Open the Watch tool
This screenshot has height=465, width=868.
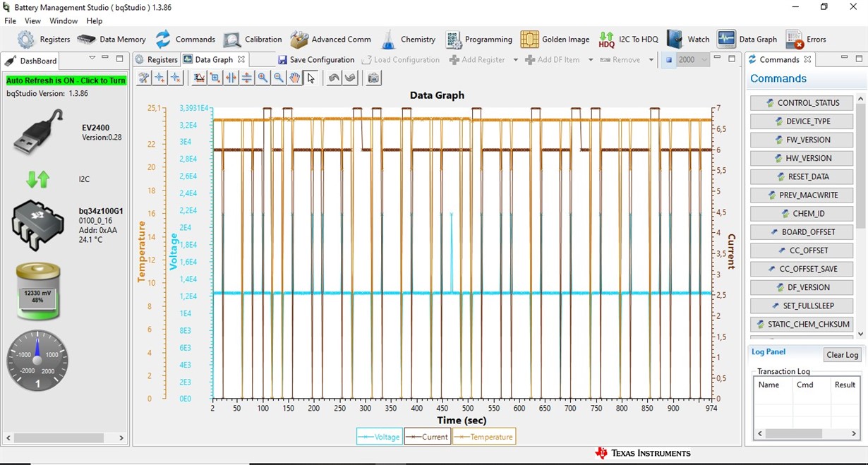(x=688, y=40)
